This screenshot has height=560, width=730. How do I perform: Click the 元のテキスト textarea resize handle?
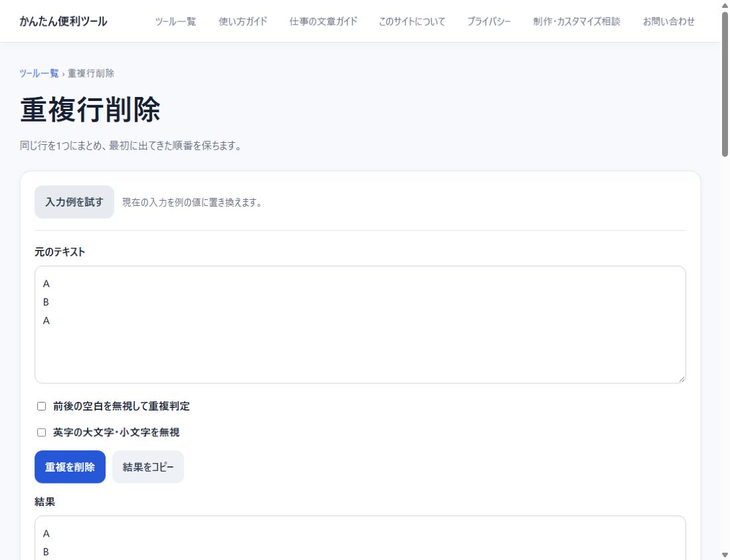[x=681, y=379]
